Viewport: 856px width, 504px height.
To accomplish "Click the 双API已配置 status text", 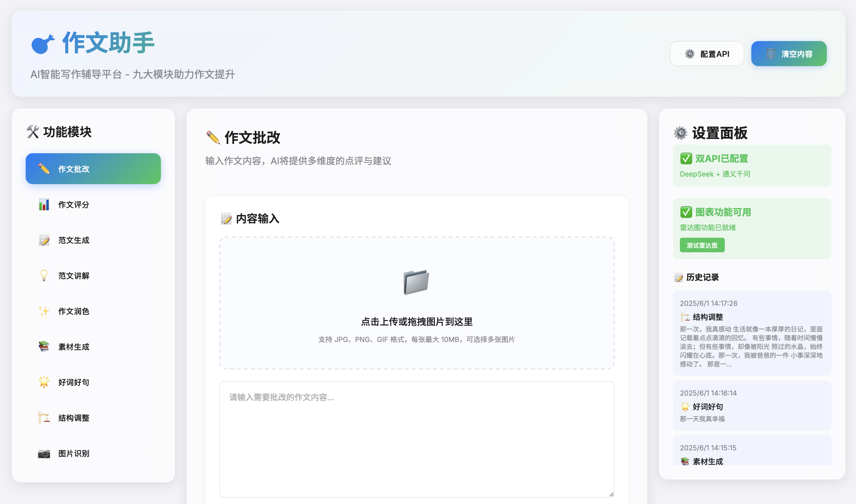I will (x=721, y=158).
